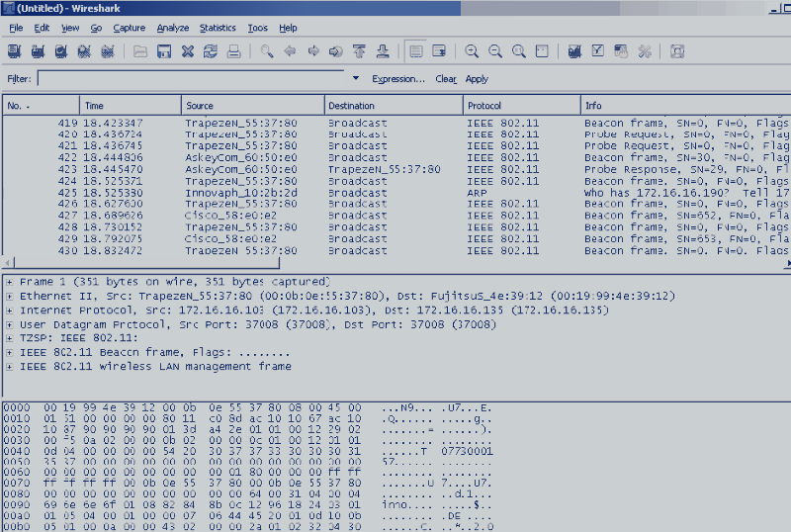This screenshot has width=791, height=532.
Task: Close the capture file icon
Action: click(x=188, y=51)
